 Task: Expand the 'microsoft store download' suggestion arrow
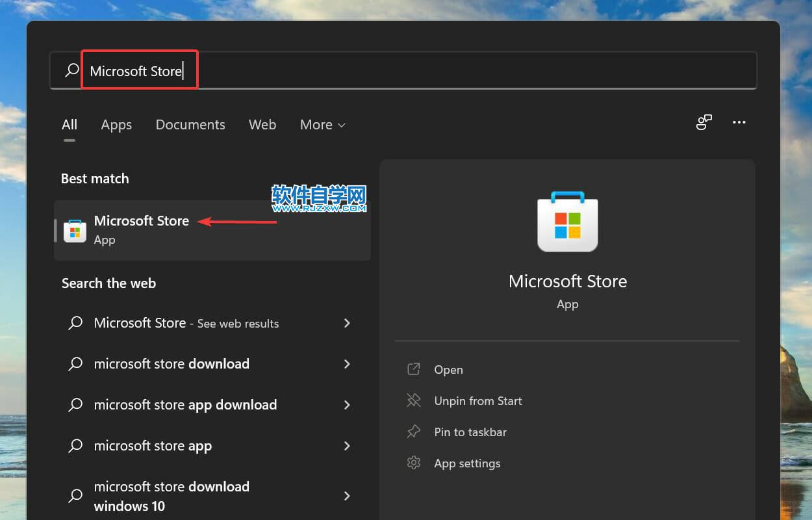[347, 364]
